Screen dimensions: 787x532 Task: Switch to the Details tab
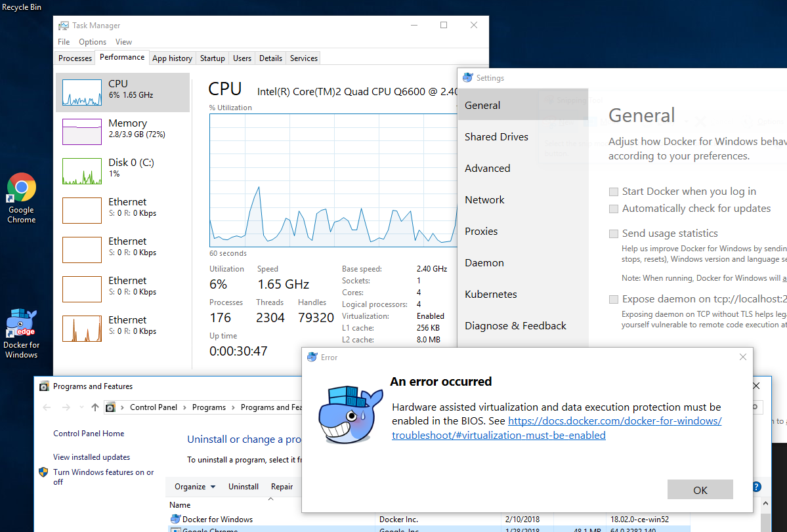[x=270, y=58]
